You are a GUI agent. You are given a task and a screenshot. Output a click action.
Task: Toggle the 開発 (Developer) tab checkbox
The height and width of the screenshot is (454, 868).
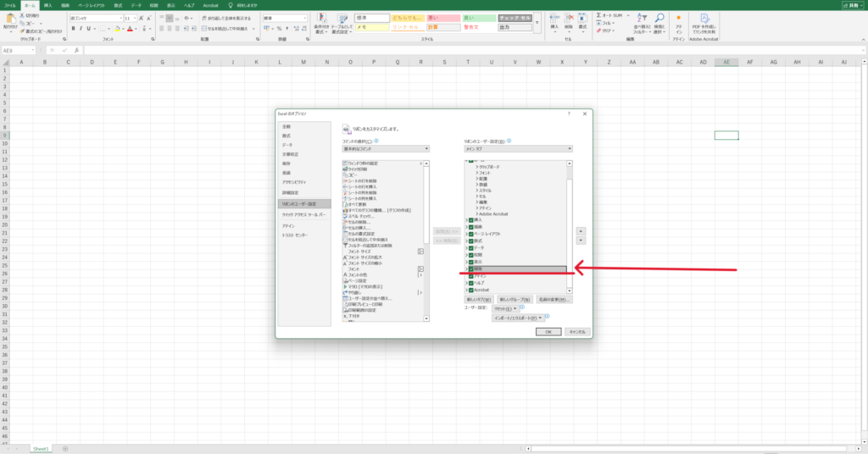pyautogui.click(x=470, y=269)
